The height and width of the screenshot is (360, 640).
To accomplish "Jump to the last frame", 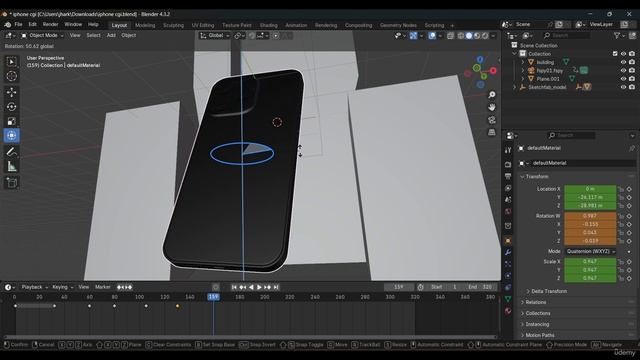I will (x=276, y=287).
